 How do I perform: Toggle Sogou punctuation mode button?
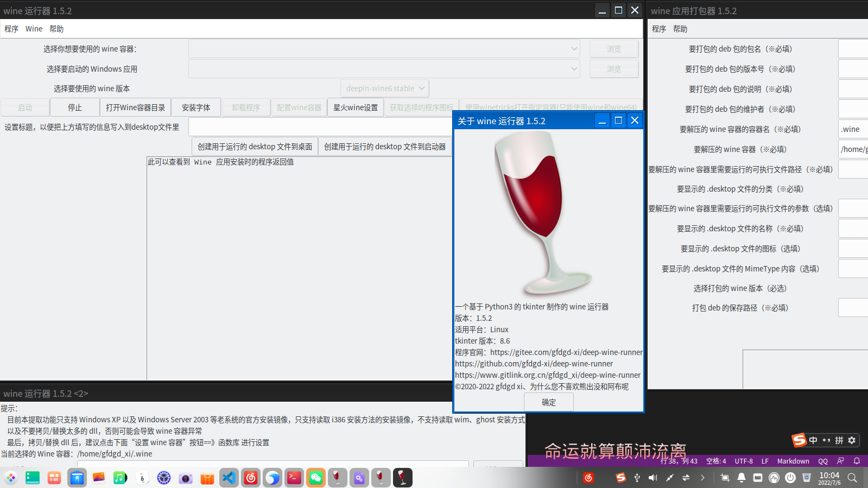(x=826, y=440)
